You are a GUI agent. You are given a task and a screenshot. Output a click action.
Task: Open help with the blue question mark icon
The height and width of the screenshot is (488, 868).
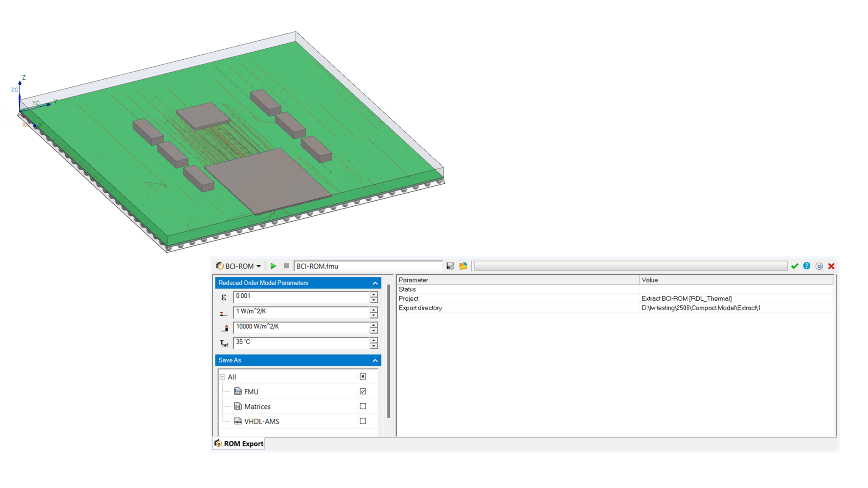(807, 266)
